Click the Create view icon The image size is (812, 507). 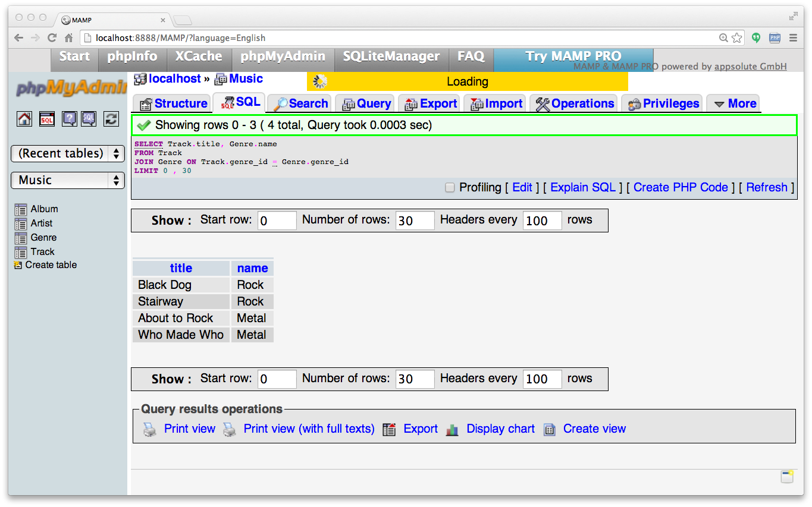550,429
